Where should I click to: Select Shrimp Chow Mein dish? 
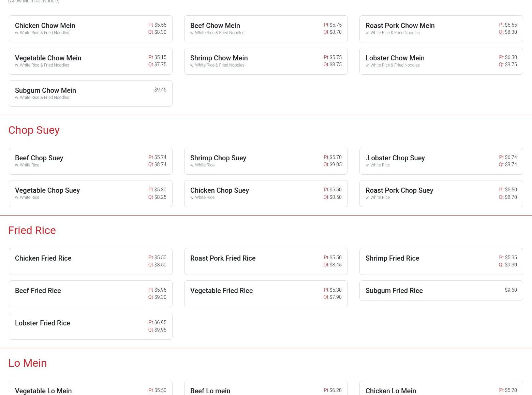coord(266,61)
